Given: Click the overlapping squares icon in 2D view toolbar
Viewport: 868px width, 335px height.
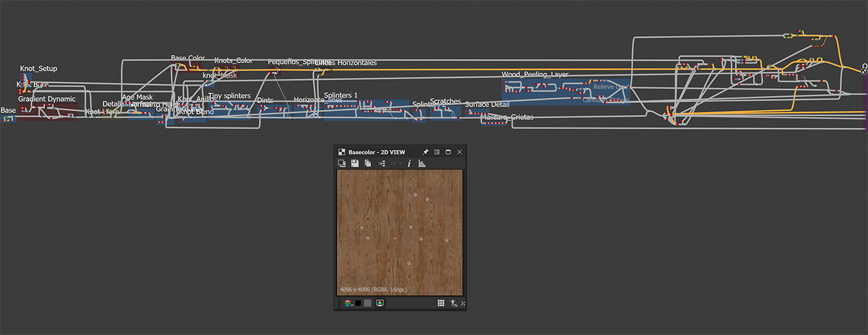Looking at the screenshot, I should [342, 163].
